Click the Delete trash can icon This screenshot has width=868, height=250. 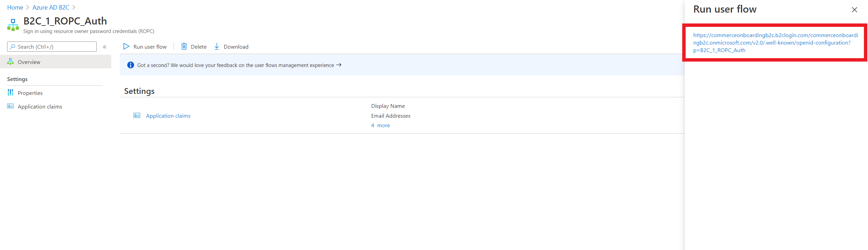coord(184,47)
